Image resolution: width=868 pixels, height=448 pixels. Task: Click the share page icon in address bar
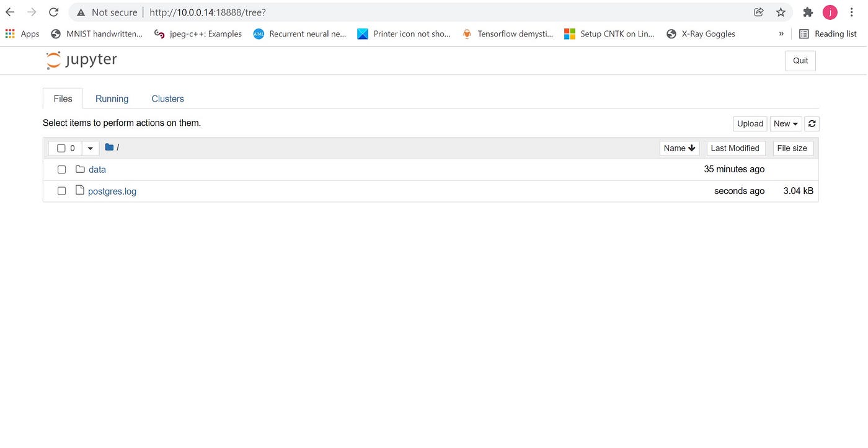[758, 12]
